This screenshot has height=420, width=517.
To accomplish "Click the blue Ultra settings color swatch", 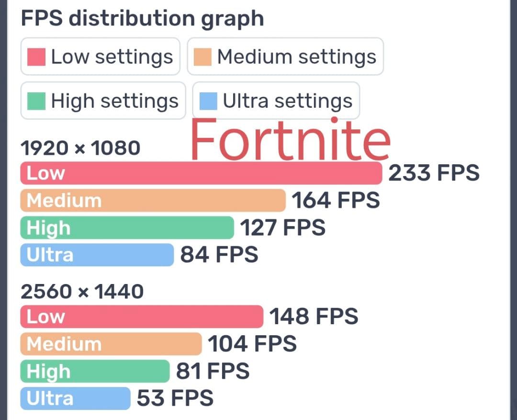I will [208, 101].
